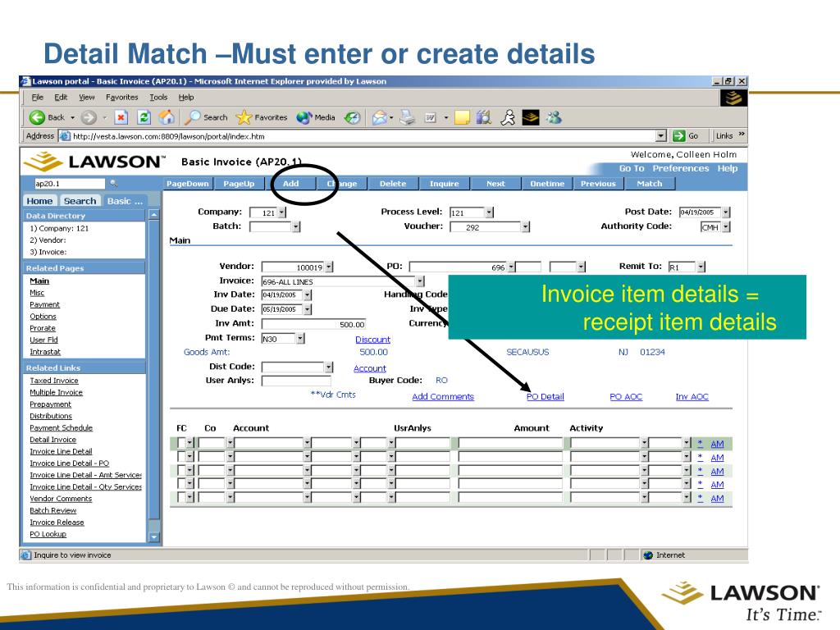Click the Discount link

coord(373,340)
